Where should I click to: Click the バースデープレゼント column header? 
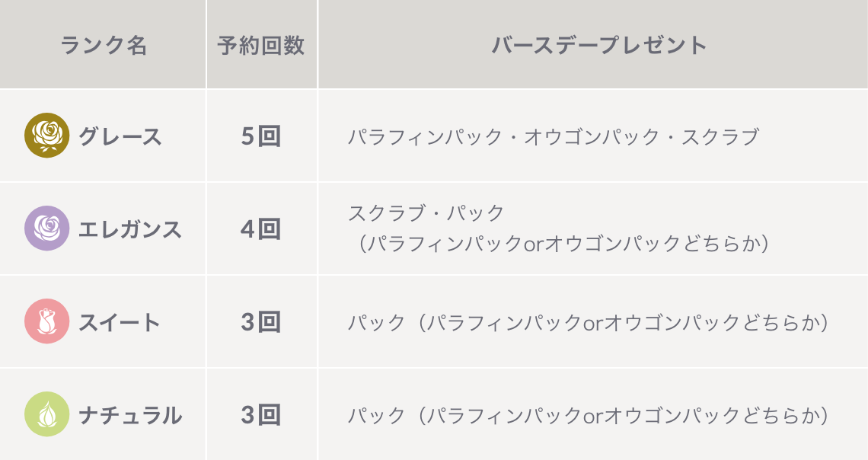point(599,45)
